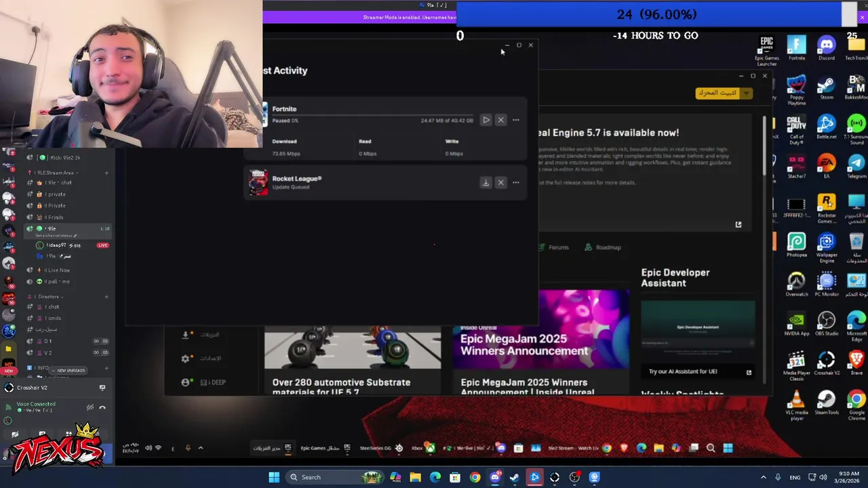The width and height of the screenshot is (868, 488).
Task: Open automotive Substrate materials article thumbnail
Action: (353, 348)
